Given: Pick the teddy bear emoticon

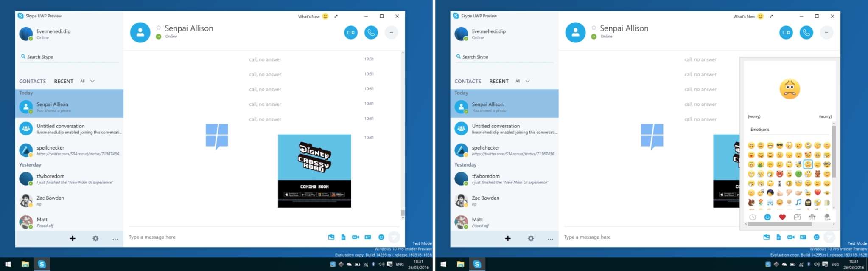Looking at the screenshot, I should [x=818, y=173].
